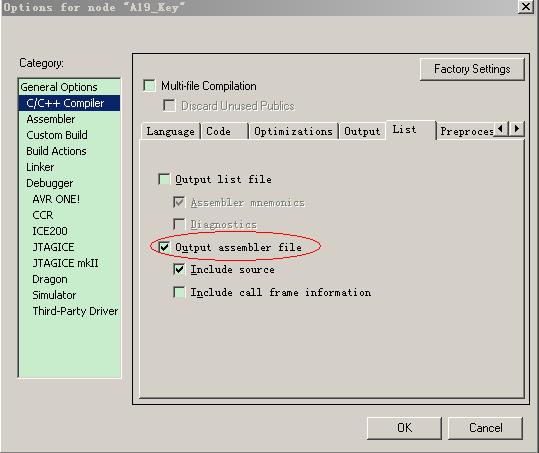Open the Assembler category
Viewport: 539px width, 453px height.
(x=69, y=119)
